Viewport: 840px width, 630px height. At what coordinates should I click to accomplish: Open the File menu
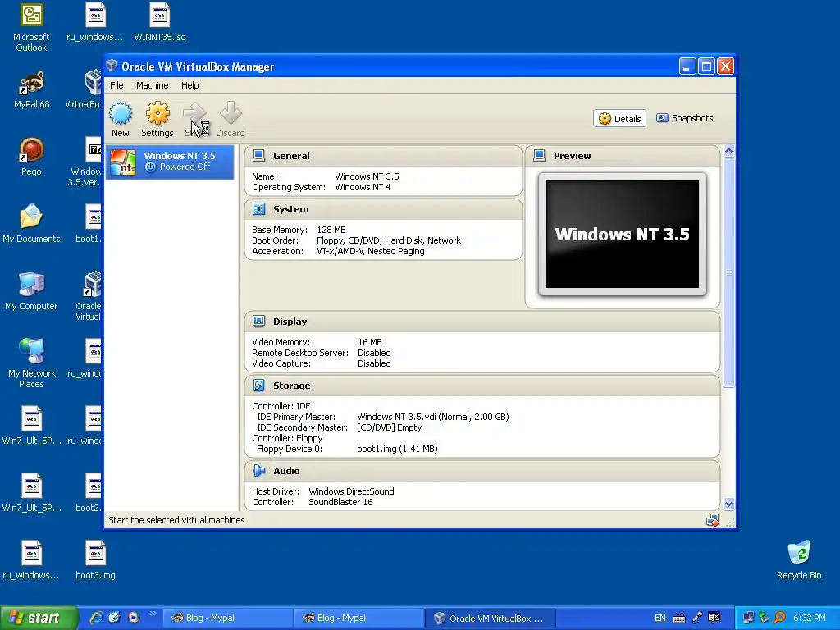[116, 85]
